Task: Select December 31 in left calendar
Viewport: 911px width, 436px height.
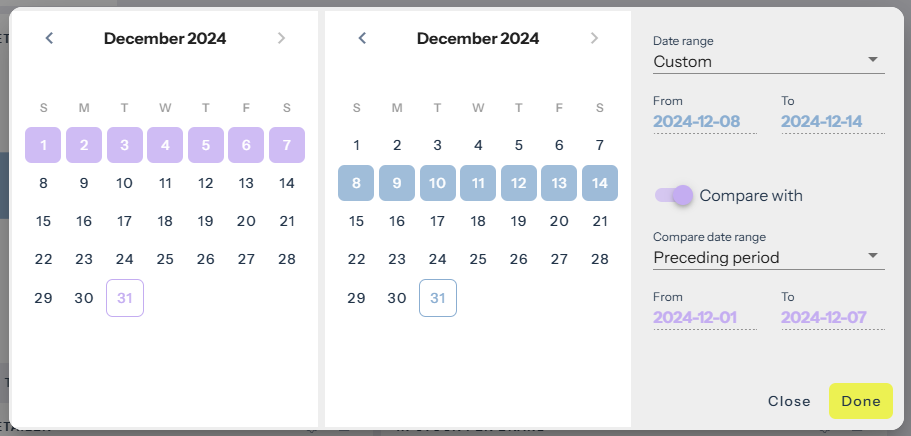Action: 125,298
